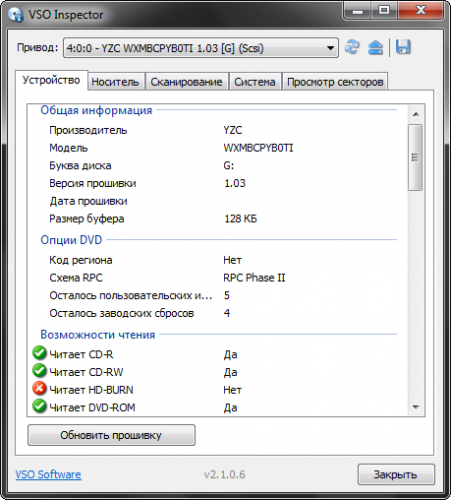This screenshot has height=500, width=451.
Task: Click the eject drive icon
Action: point(376,47)
